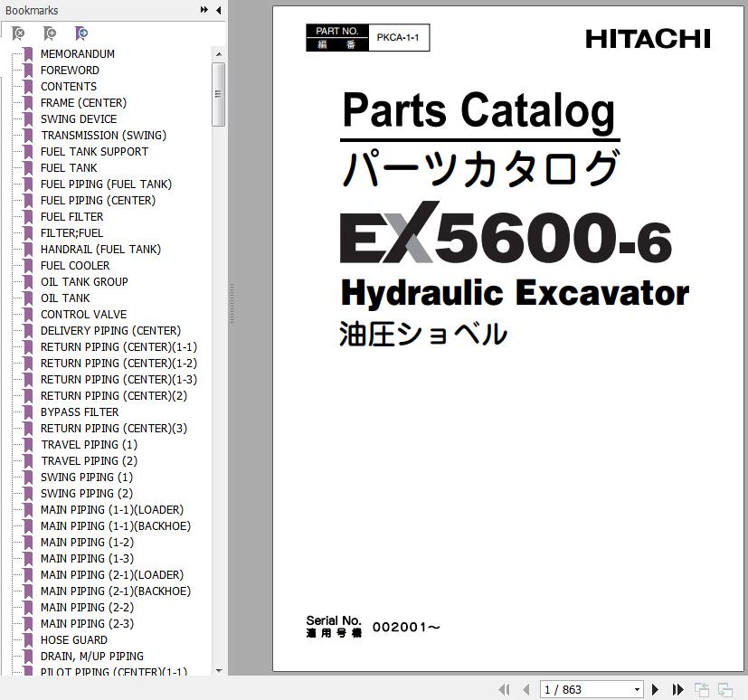This screenshot has height=700, width=748.
Task: Open MAIN PIPING (1-1)(LOADER) bookmark
Action: pos(112,510)
